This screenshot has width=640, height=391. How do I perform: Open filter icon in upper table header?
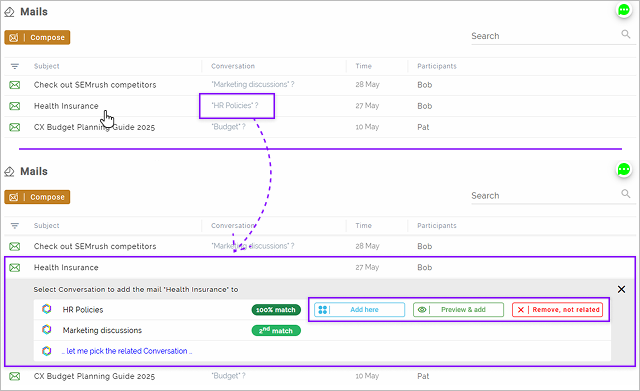point(15,66)
